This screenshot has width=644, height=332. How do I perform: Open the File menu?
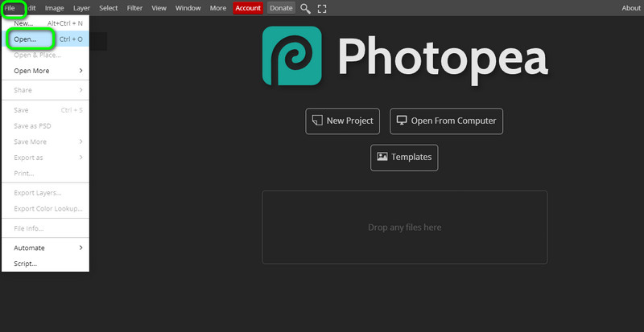coord(10,7)
